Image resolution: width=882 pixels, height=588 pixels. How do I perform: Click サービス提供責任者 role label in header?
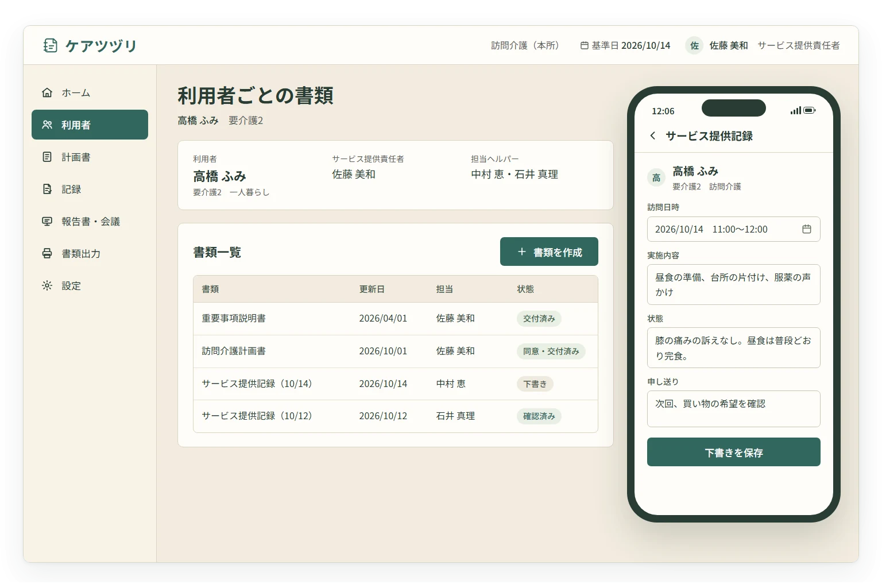pyautogui.click(x=799, y=45)
